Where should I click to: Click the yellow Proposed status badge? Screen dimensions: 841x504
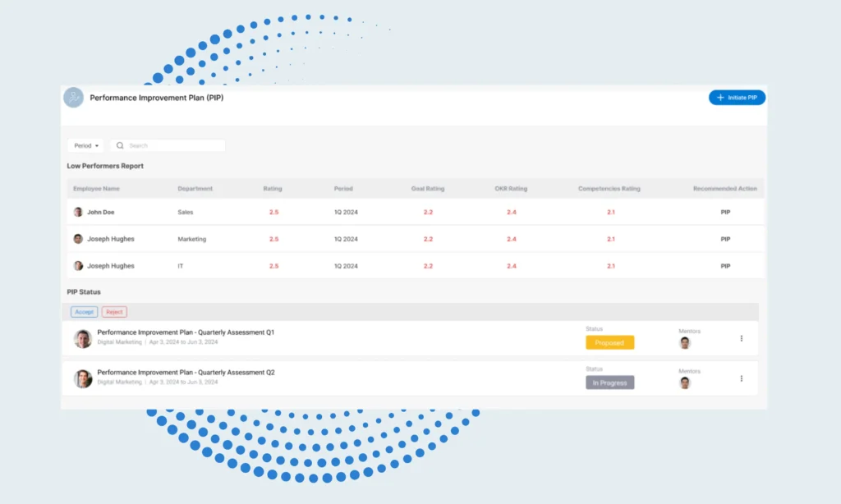click(609, 343)
